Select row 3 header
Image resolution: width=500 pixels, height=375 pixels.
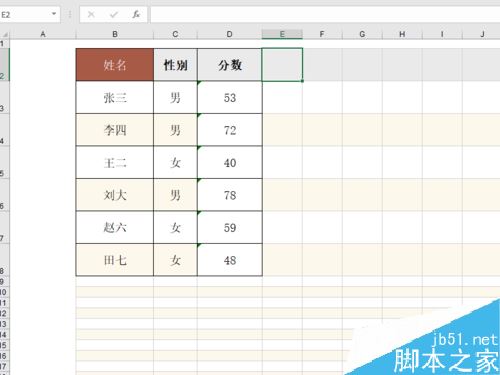pos(4,97)
